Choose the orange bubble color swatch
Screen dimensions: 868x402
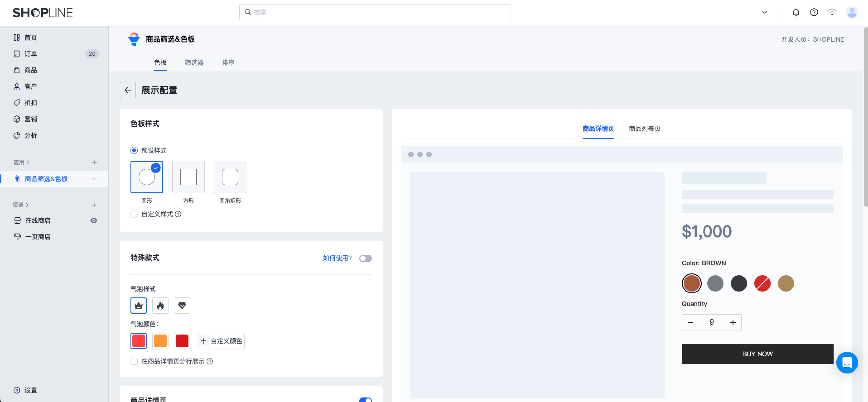[x=160, y=341]
